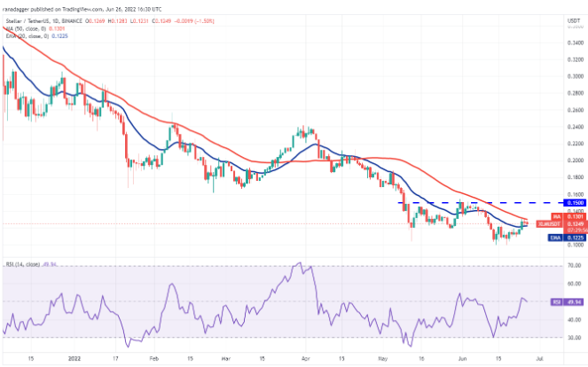Click the 70.00 RSI axis label
The image size is (588, 367).
(x=575, y=265)
